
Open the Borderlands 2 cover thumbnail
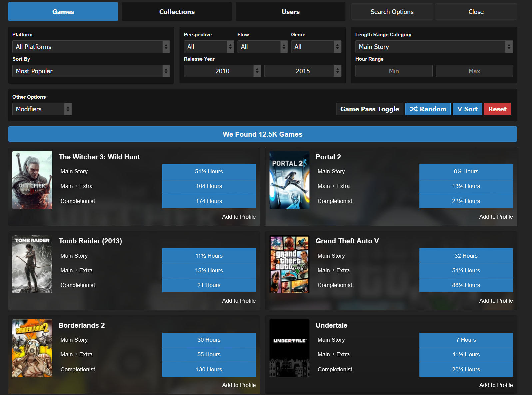click(32, 348)
